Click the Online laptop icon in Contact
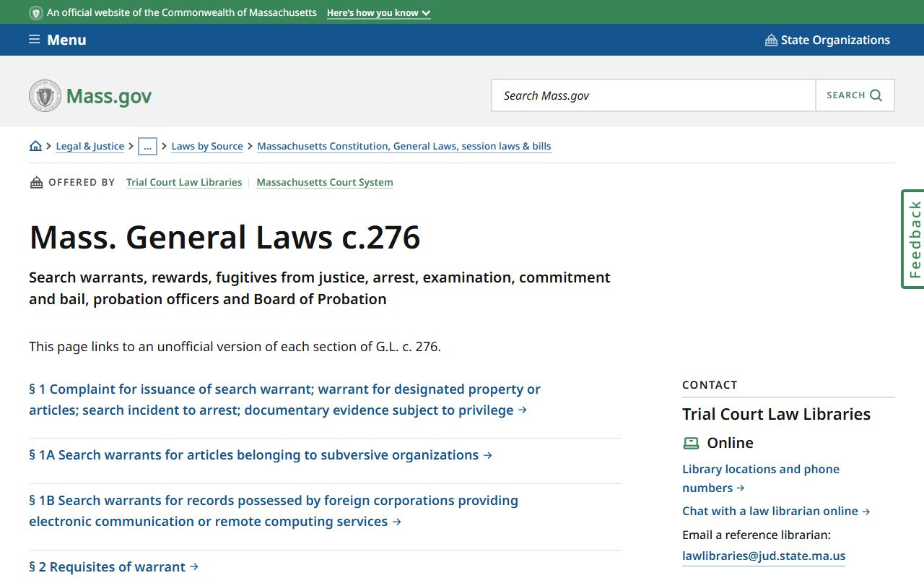924x578 pixels. [x=691, y=443]
